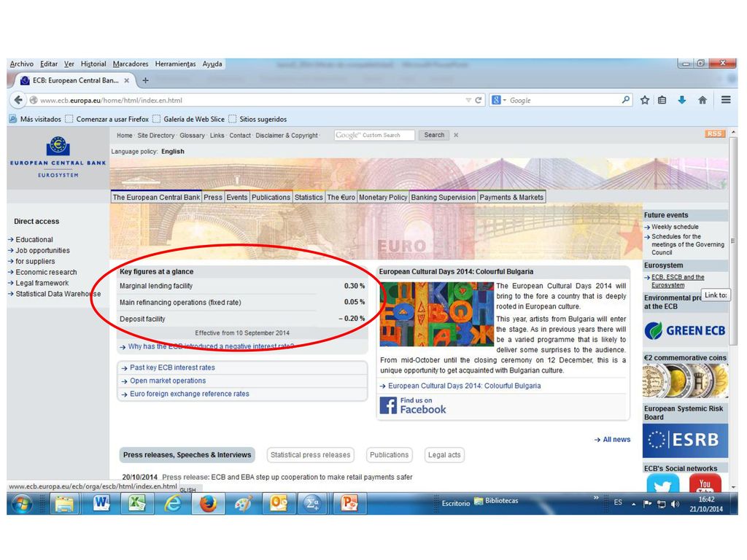747x560 pixels.
Task: Open Past key ECB interest rates link
Action: (172, 367)
